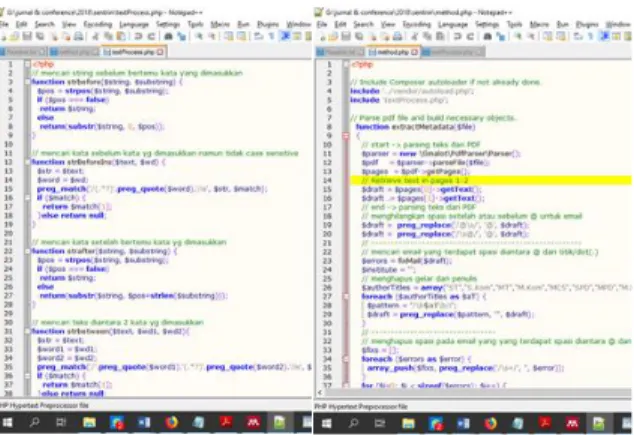Undo last edit in the left Notepad++ window
Screen dimensions: 634x435
138,36
